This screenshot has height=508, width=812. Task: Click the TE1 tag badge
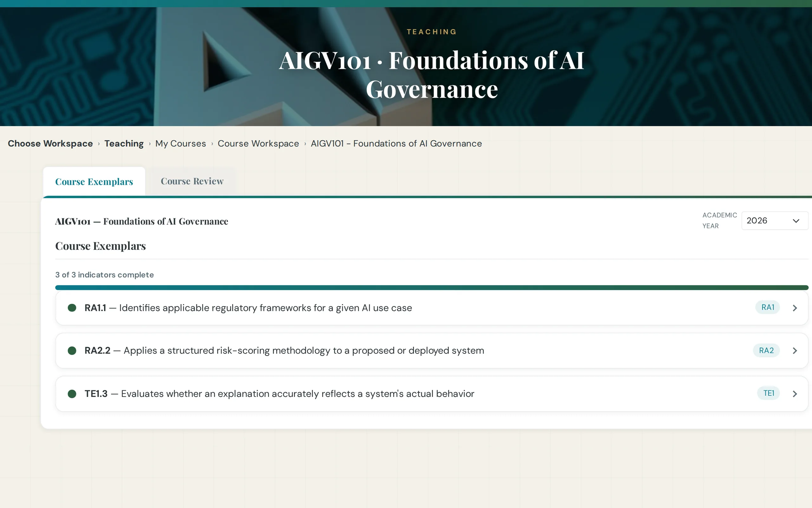[x=768, y=393]
